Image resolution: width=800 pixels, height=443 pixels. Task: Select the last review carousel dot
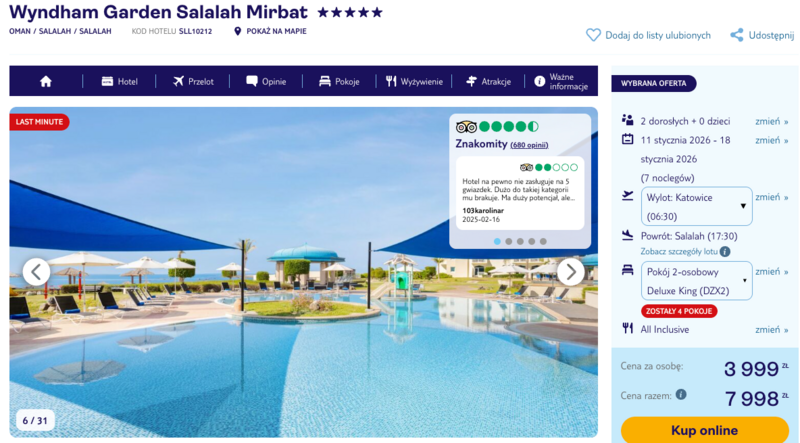543,241
